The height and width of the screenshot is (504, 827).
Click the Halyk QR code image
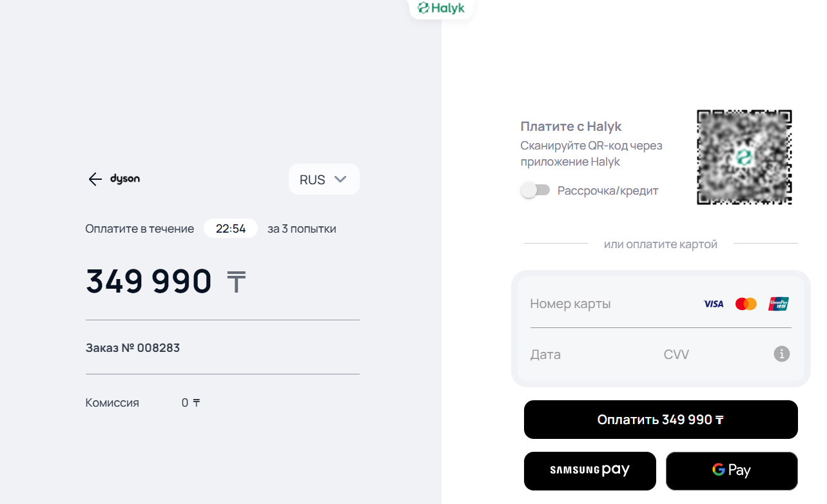(744, 157)
